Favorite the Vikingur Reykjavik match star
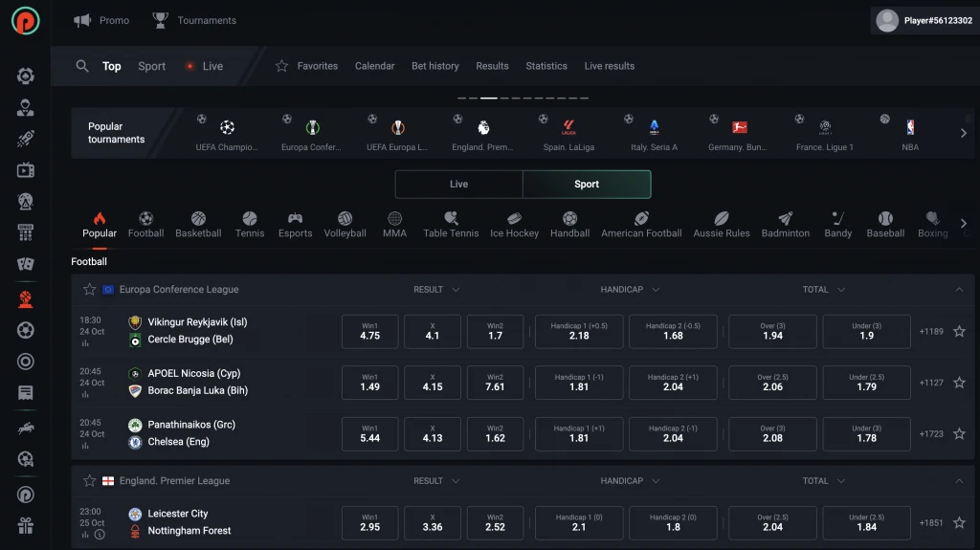The height and width of the screenshot is (550, 980). (958, 332)
